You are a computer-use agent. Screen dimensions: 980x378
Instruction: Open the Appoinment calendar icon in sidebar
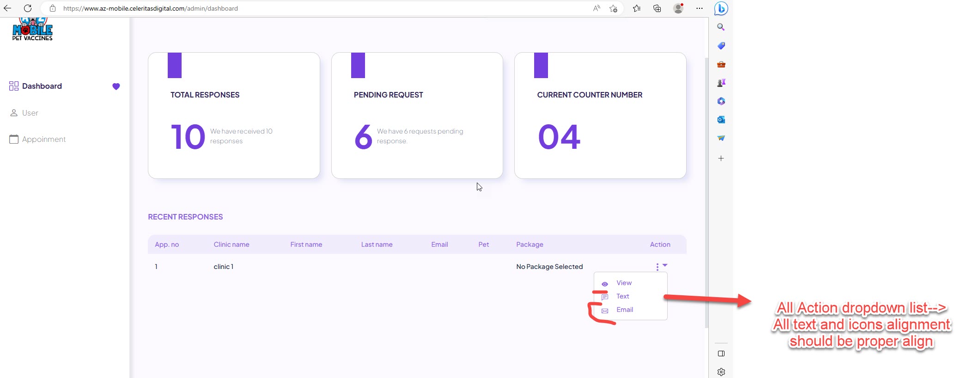[14, 139]
